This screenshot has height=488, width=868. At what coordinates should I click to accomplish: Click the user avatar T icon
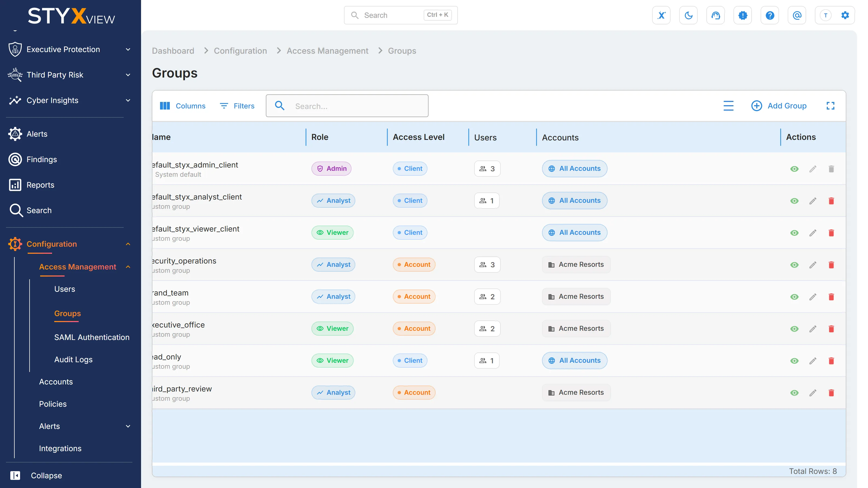tap(825, 15)
